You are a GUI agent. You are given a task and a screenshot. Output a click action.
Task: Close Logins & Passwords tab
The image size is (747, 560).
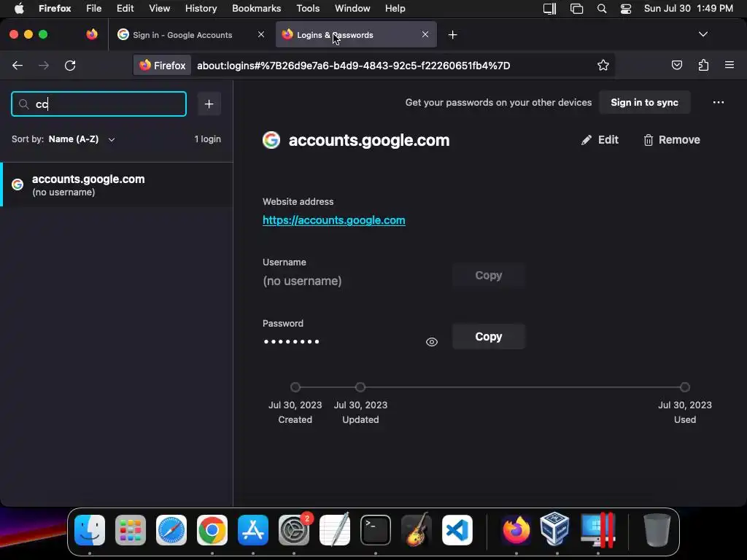(x=425, y=34)
